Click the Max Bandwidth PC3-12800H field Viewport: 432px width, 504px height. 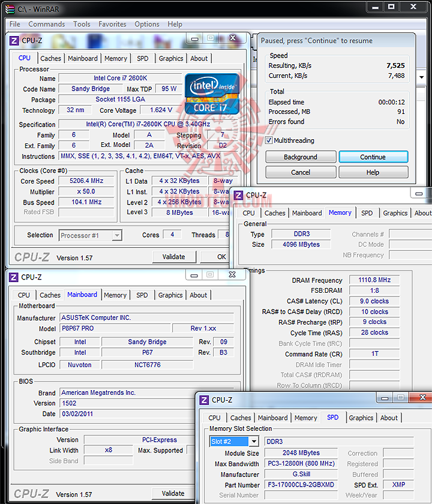(301, 463)
